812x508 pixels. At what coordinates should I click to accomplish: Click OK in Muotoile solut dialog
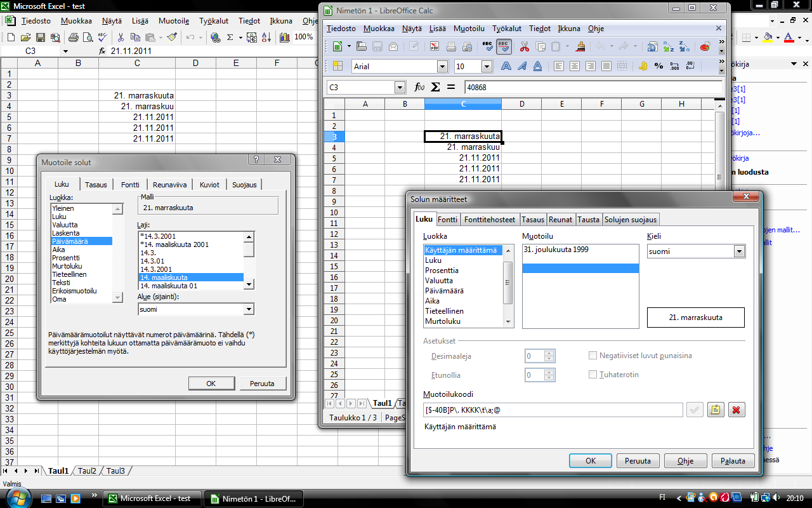click(211, 384)
